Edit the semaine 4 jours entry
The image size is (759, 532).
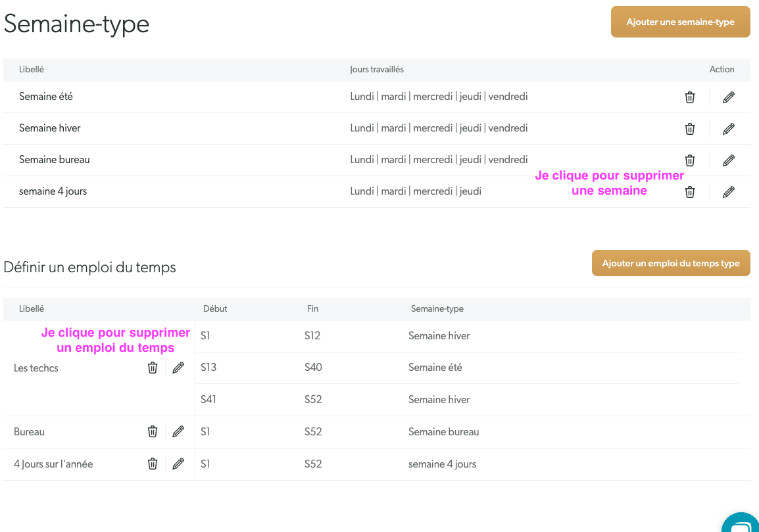729,192
